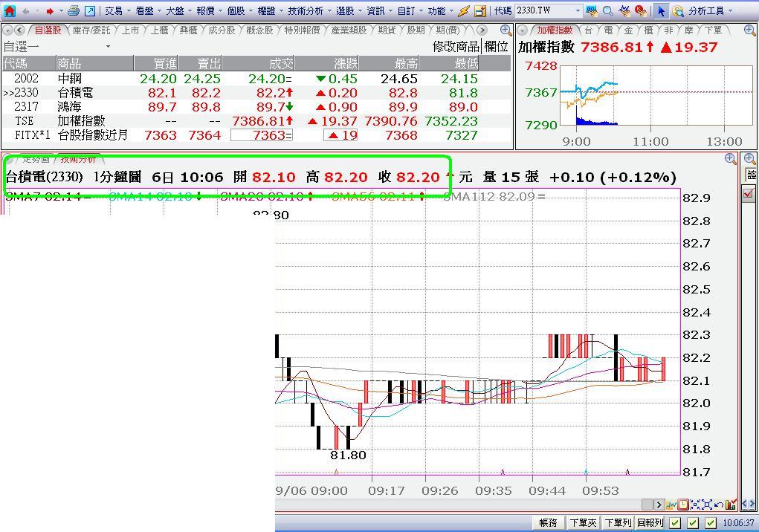This screenshot has height=532, width=759.
Task: Expand the 自選一 watchlist dropdown
Action: (108, 47)
